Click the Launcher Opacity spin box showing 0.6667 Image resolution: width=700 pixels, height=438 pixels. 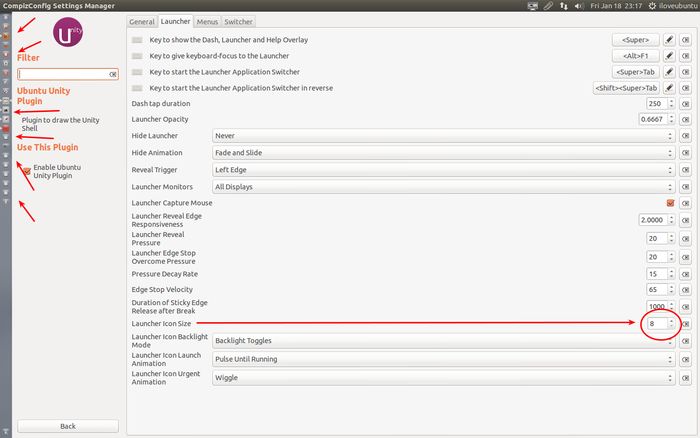click(x=657, y=119)
